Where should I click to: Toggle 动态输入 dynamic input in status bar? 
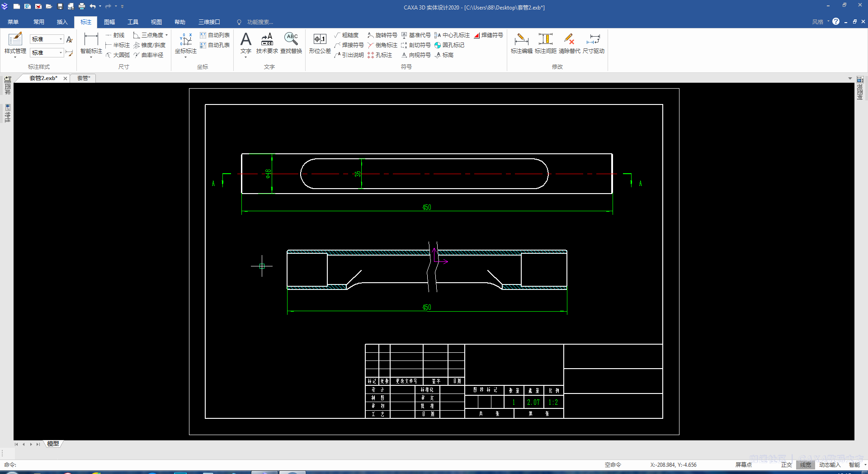(830, 465)
